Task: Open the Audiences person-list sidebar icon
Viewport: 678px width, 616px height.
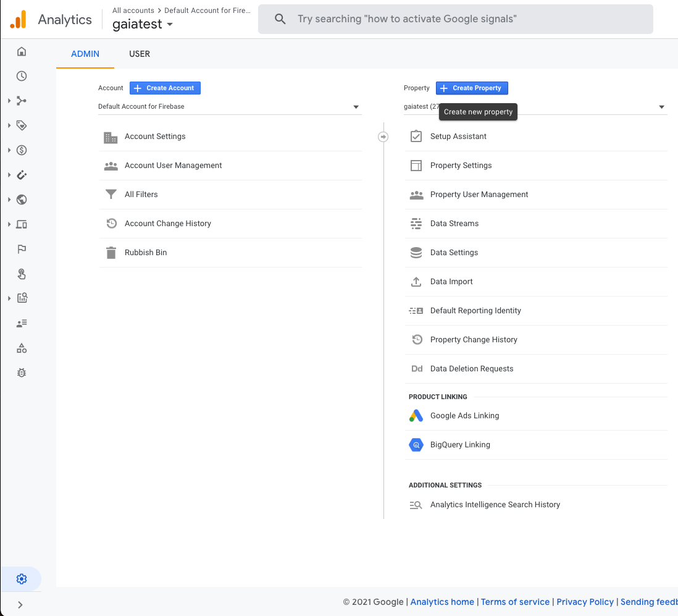Action: tap(22, 323)
